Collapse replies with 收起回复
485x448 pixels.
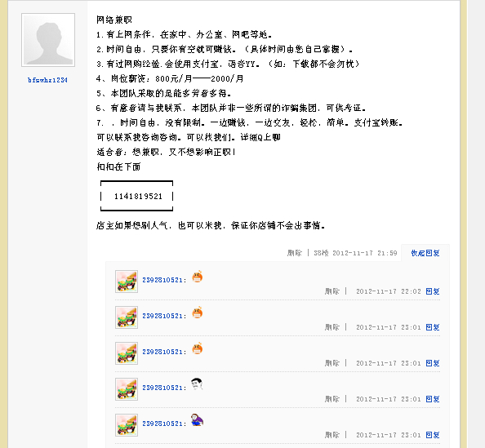pos(425,253)
